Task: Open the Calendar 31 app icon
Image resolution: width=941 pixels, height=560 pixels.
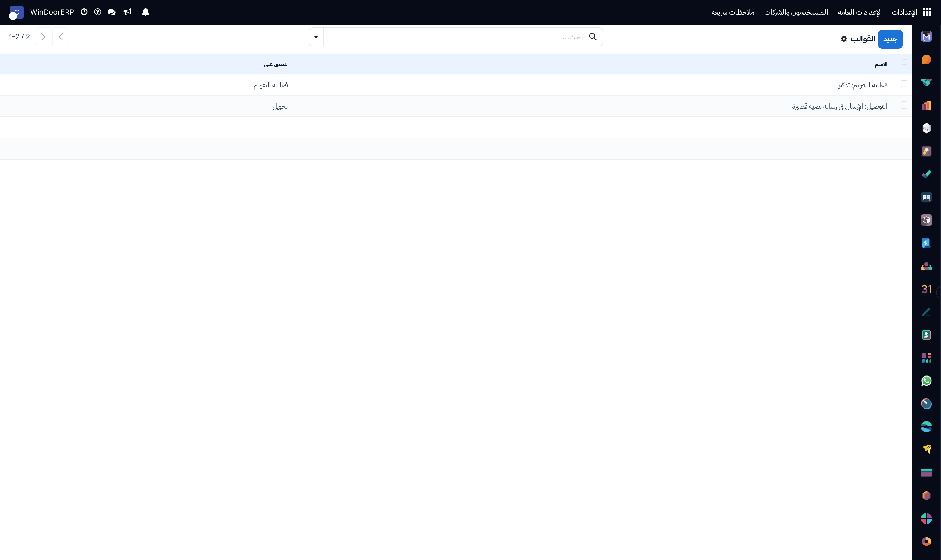Action: point(926,289)
